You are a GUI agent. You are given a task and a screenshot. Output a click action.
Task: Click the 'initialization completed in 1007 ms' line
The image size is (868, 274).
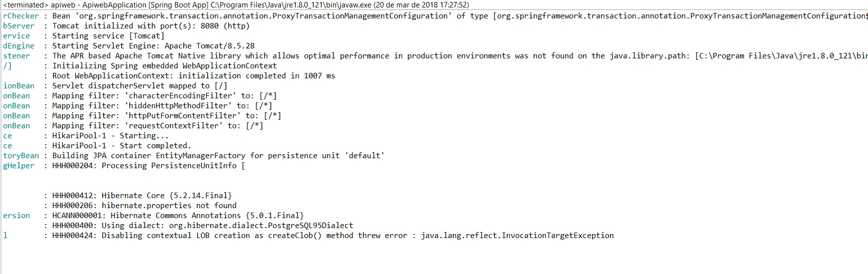194,76
